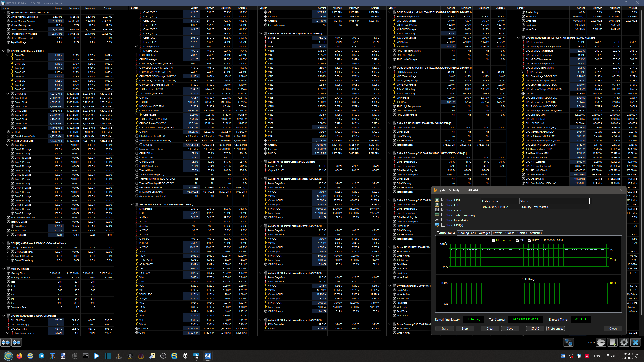Click the blue X close sensors icon

click(x=636, y=342)
